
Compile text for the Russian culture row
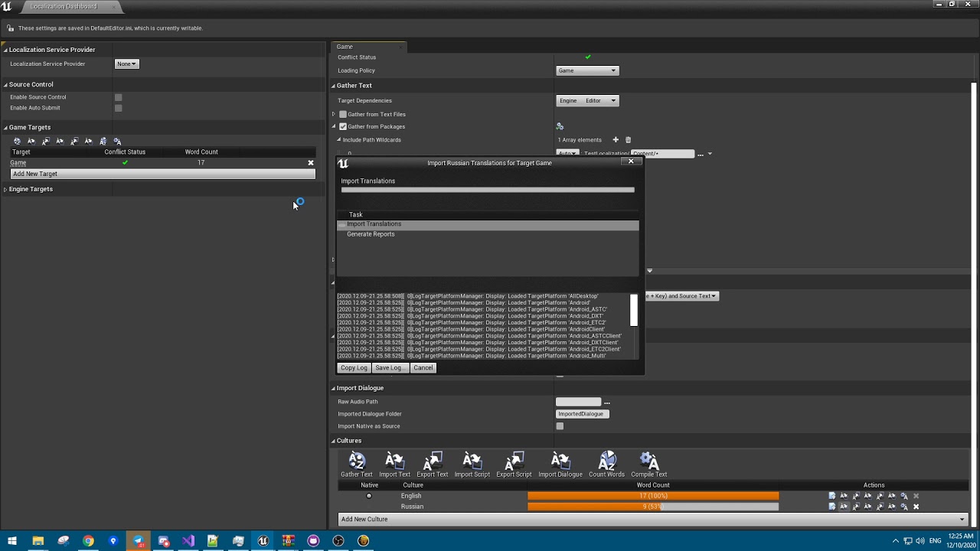[x=904, y=507]
